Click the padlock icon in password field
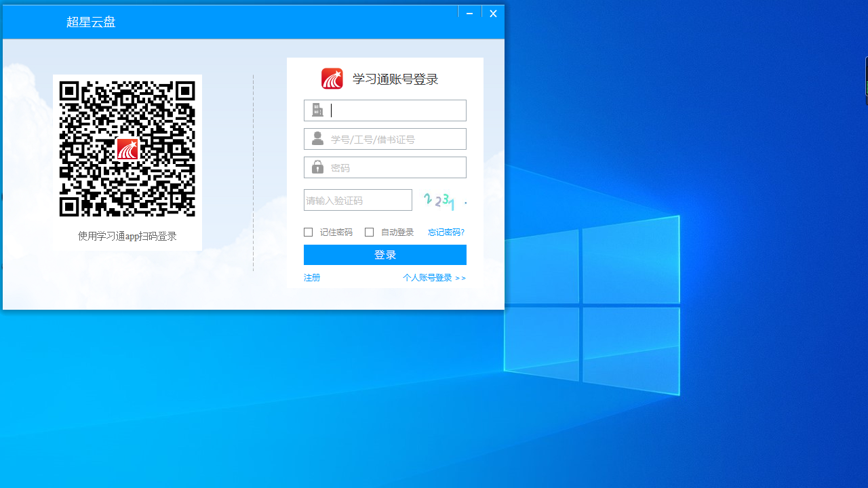Screen dimensions: 868x488 coord(317,167)
